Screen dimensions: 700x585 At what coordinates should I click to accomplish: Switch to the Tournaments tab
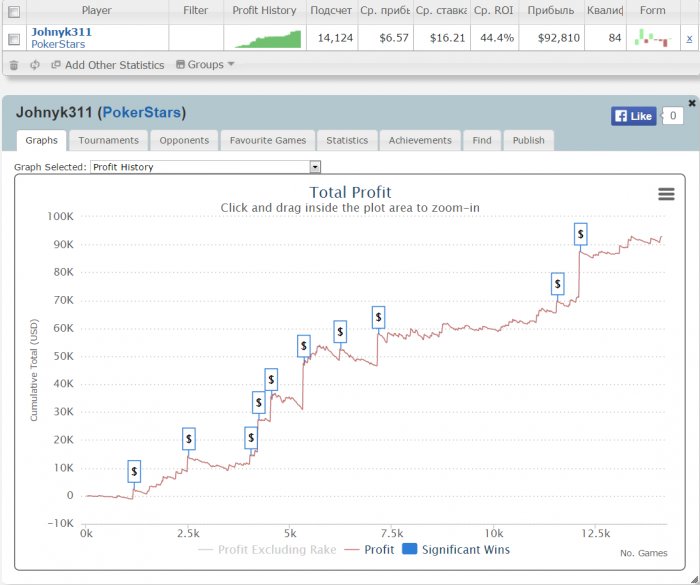(x=108, y=140)
